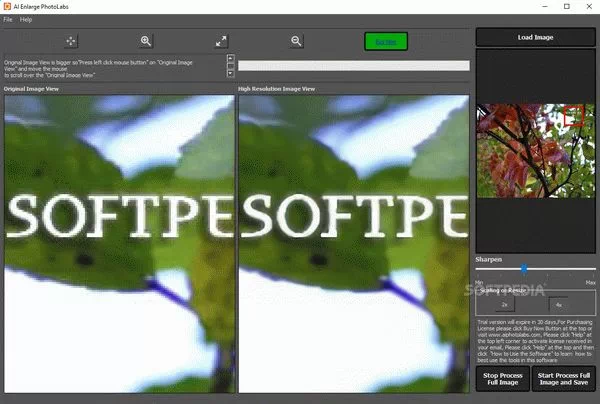Screen dimensions: 600x404
Task: Open the Help menu
Action: (x=26, y=20)
